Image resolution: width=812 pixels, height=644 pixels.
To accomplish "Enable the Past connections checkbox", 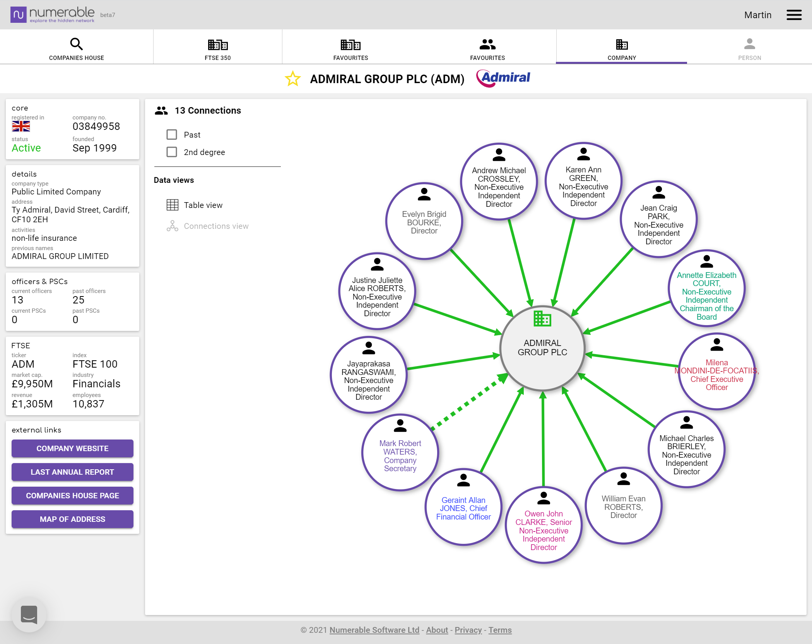I will (x=172, y=135).
